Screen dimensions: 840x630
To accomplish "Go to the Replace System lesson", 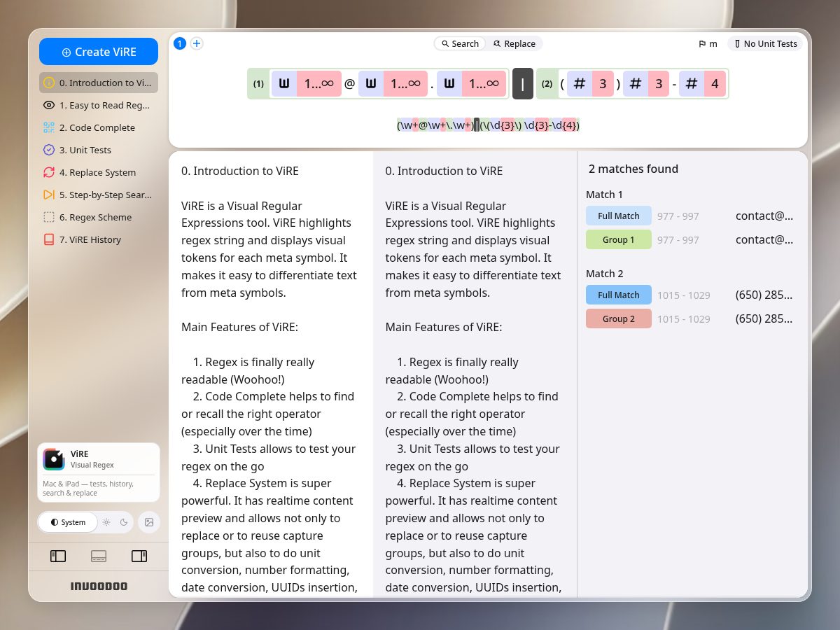I will [99, 172].
